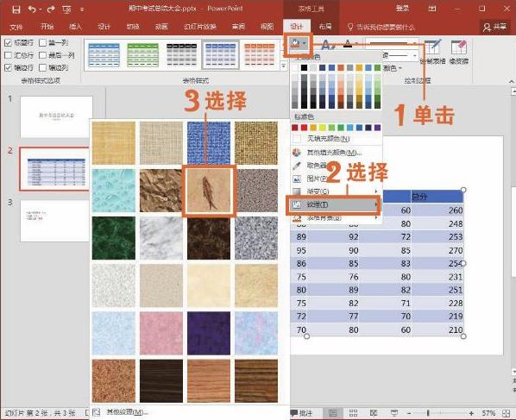Pick the water droplets texture
This screenshot has height=420, width=516.
(114, 191)
